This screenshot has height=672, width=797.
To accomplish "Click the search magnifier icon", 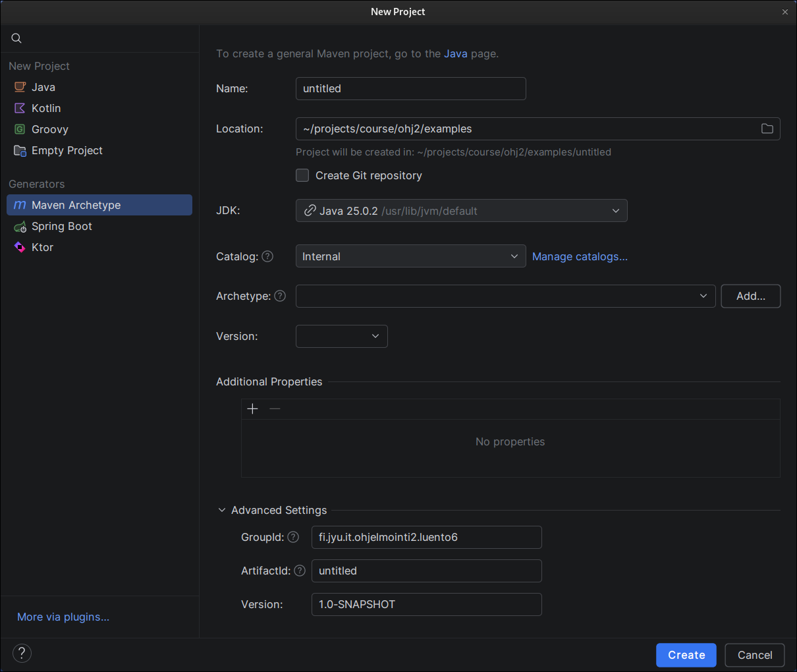I will 16,38.
